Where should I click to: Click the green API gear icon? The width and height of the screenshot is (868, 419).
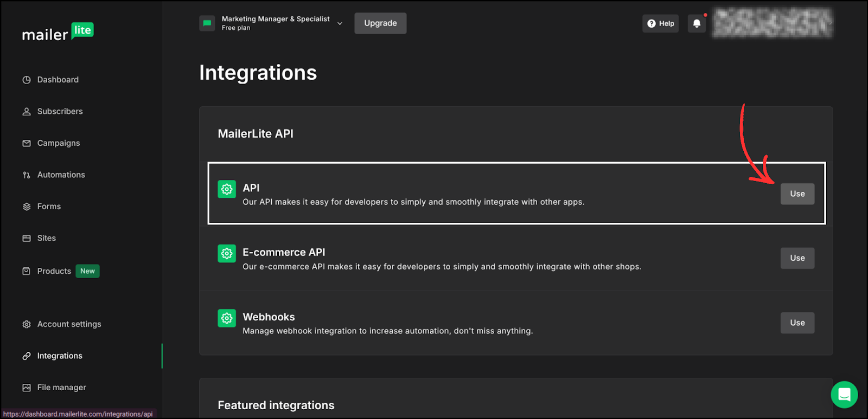pos(227,189)
